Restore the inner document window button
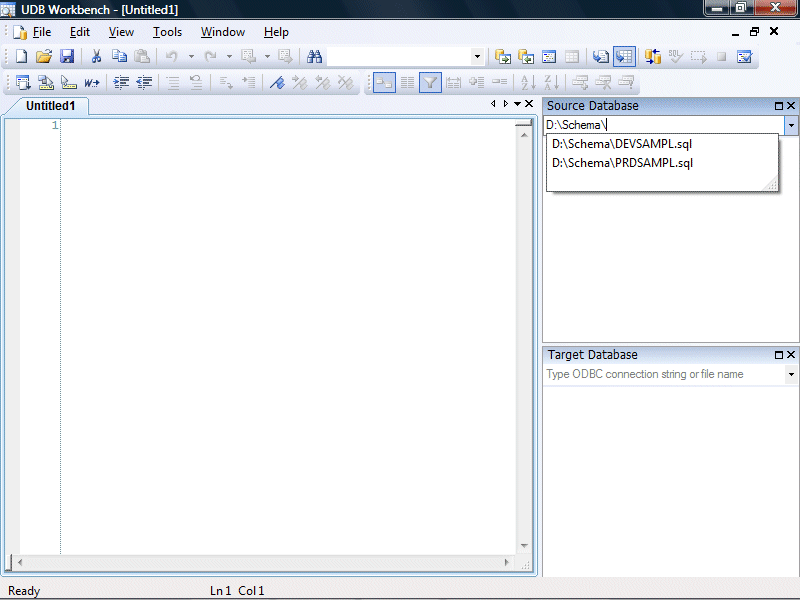 pyautogui.click(x=754, y=32)
